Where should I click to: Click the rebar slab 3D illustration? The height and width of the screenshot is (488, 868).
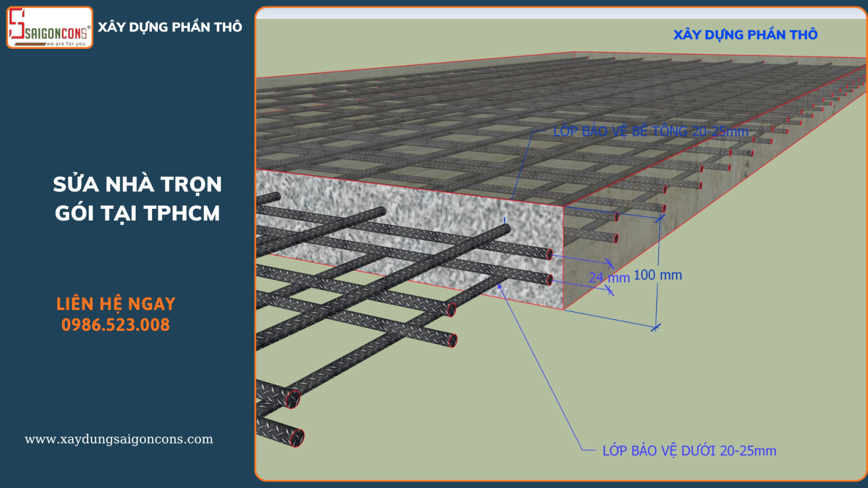click(x=561, y=244)
